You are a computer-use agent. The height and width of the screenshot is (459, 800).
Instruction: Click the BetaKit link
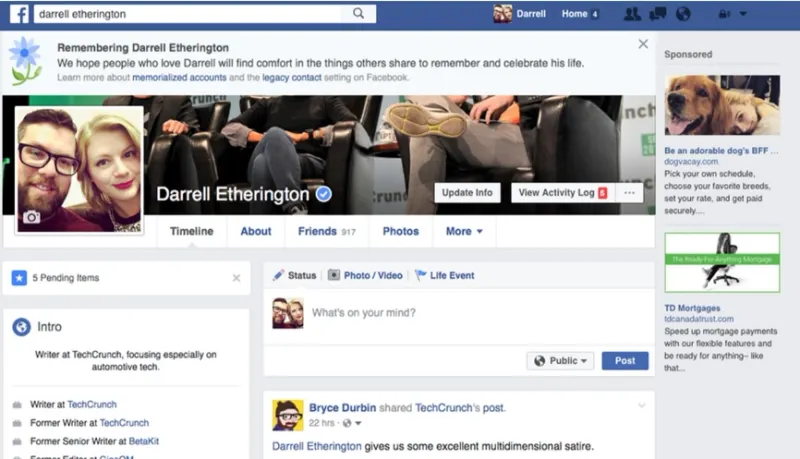[144, 441]
